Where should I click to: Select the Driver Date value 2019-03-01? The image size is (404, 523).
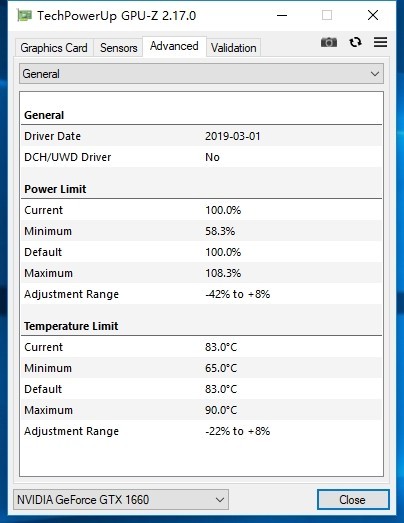(x=233, y=136)
